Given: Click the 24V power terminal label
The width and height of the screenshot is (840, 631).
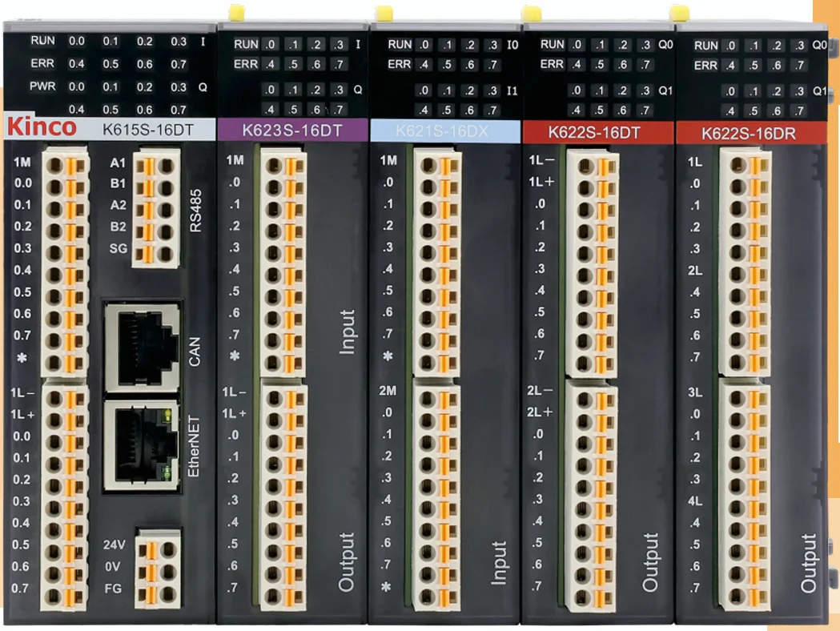Looking at the screenshot, I should (x=114, y=545).
